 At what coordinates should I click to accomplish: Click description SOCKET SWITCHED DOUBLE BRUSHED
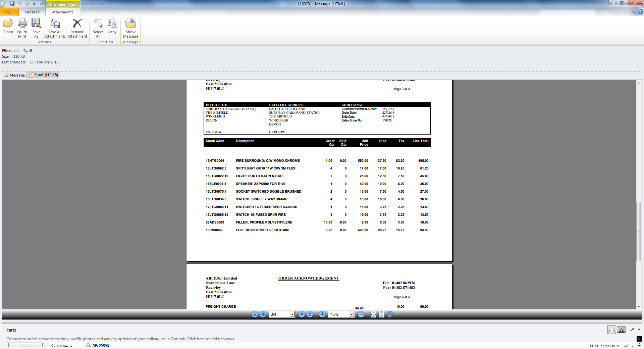[269, 192]
